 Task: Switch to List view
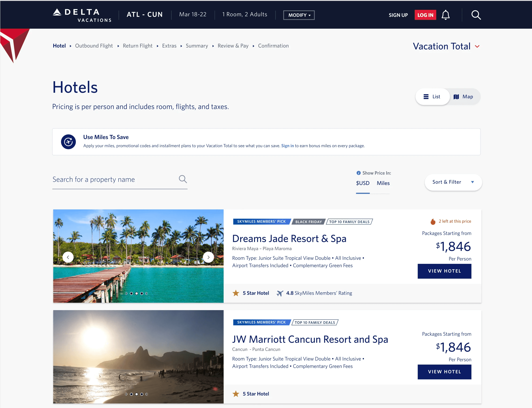[x=432, y=97]
